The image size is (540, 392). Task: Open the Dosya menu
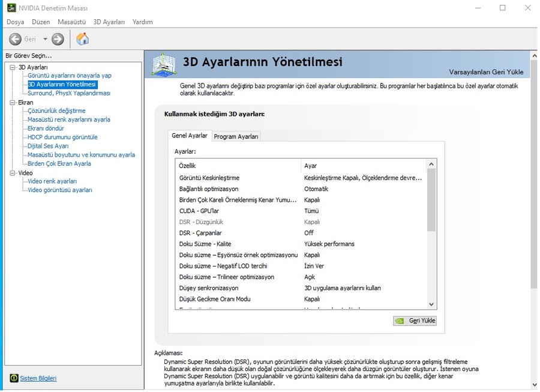coord(16,22)
